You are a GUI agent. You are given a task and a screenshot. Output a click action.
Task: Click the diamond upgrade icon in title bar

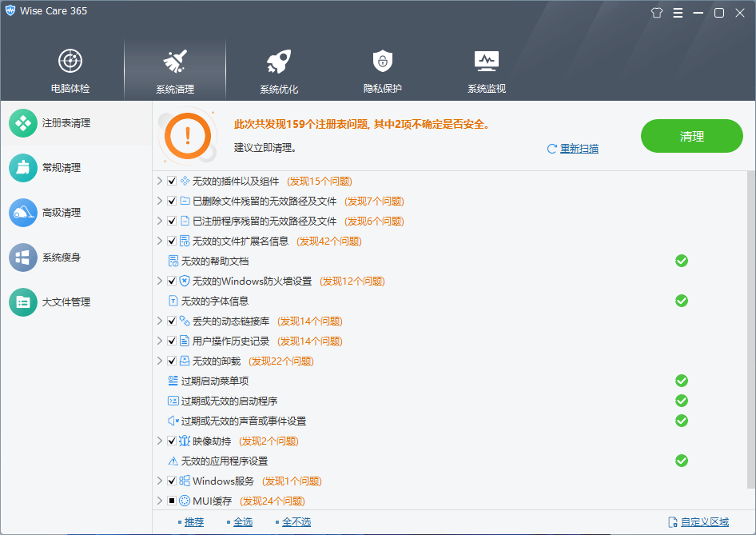point(656,13)
